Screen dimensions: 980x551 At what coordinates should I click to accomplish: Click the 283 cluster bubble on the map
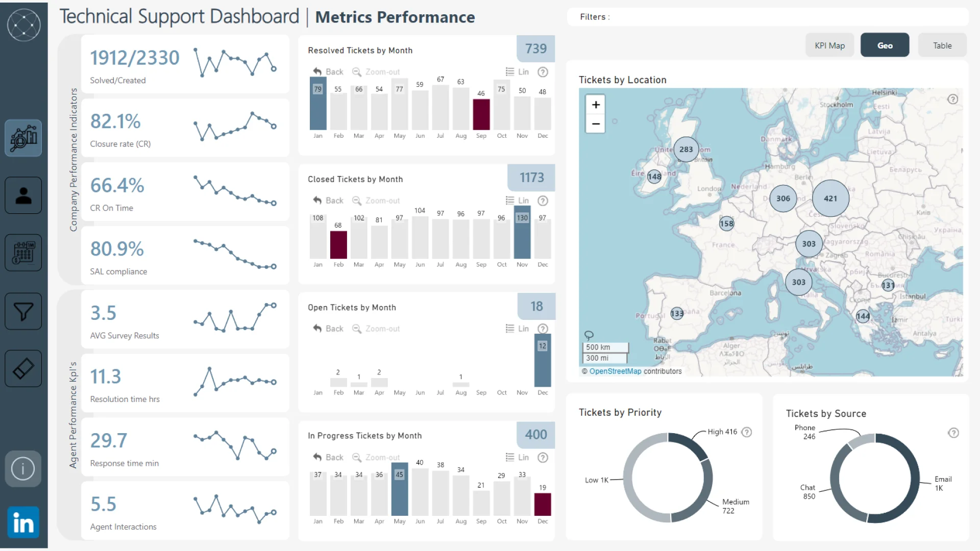[x=686, y=149]
